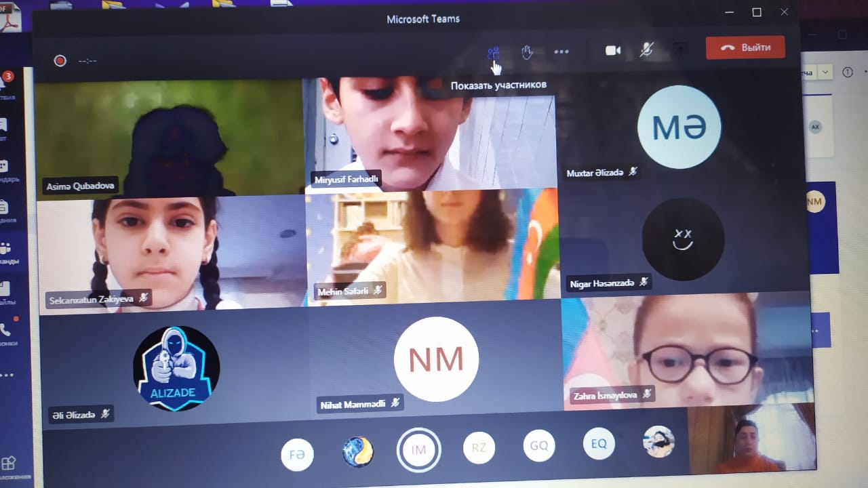Click the 'Əli Əlizadə' name label

tap(81, 414)
